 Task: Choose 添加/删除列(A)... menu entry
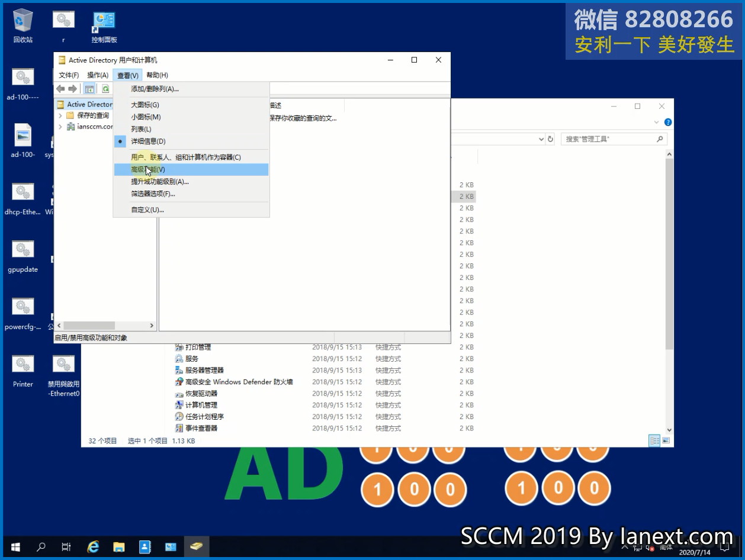click(191, 89)
